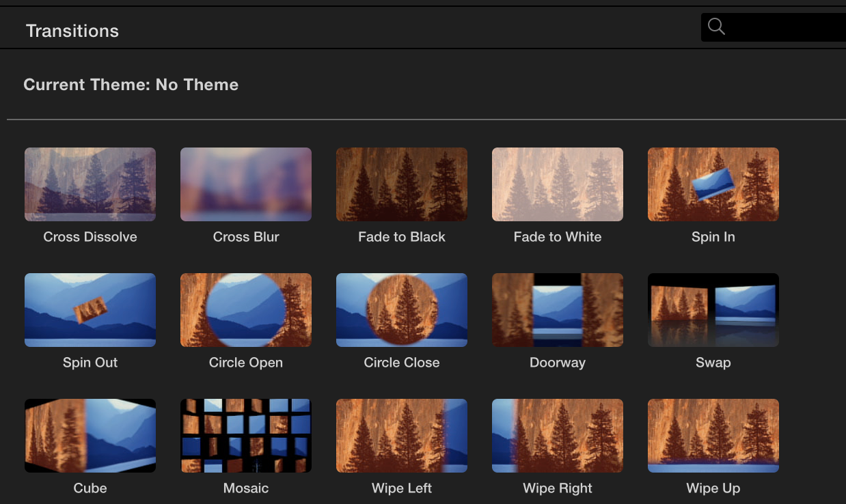Pick the Wipe Left transition

tap(402, 436)
